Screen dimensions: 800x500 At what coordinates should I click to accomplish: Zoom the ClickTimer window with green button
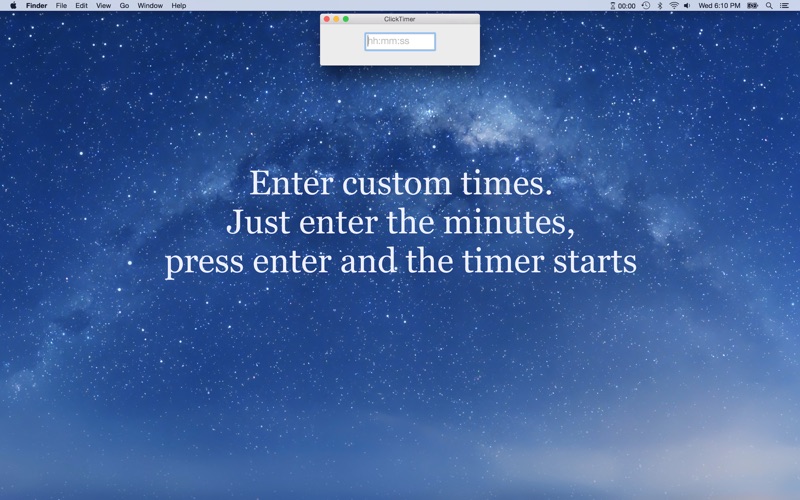346,19
